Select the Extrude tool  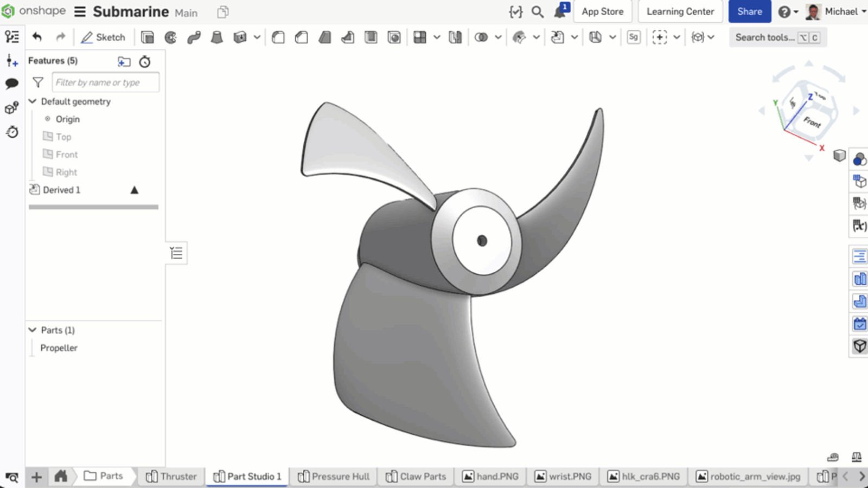pos(147,37)
